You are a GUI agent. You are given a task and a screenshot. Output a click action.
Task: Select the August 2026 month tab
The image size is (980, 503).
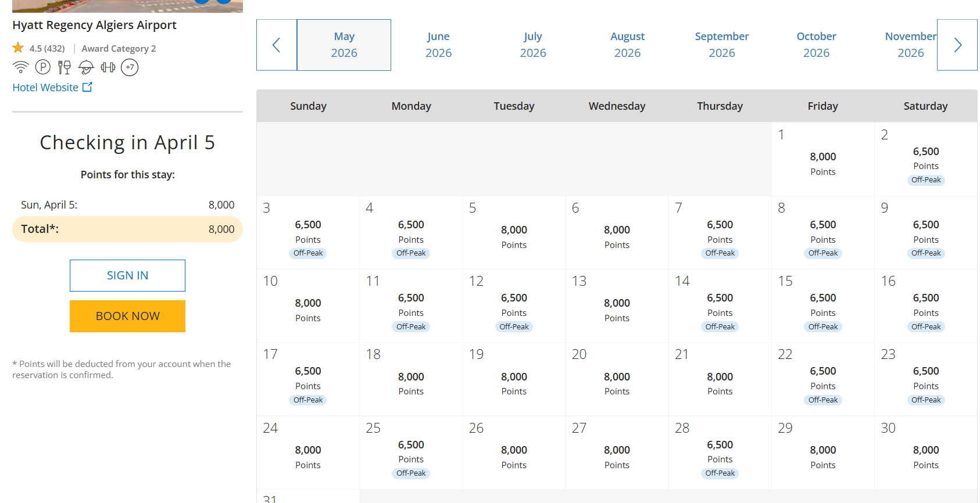coord(627,45)
